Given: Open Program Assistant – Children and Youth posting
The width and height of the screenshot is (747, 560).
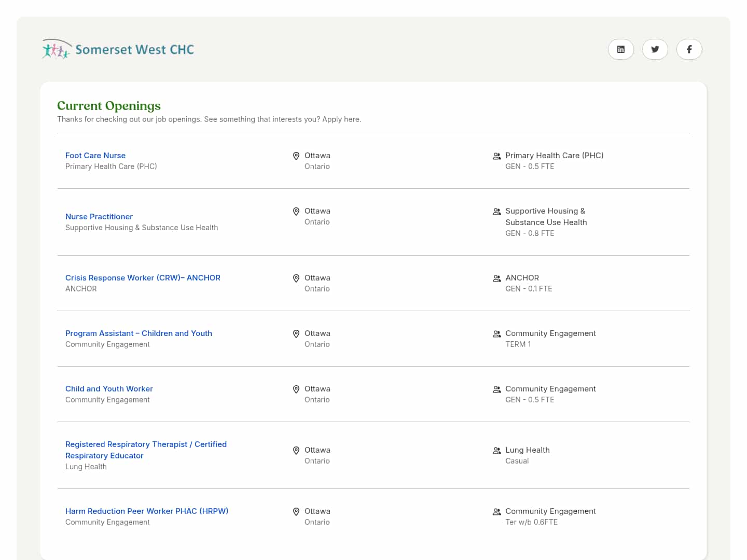Looking at the screenshot, I should pyautogui.click(x=139, y=333).
